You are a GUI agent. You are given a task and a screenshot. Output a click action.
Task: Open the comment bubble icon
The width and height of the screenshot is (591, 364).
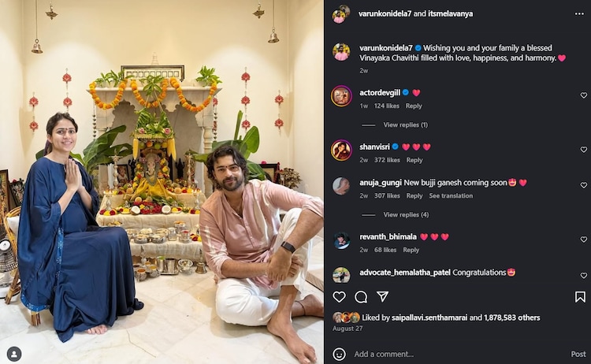pyautogui.click(x=361, y=297)
